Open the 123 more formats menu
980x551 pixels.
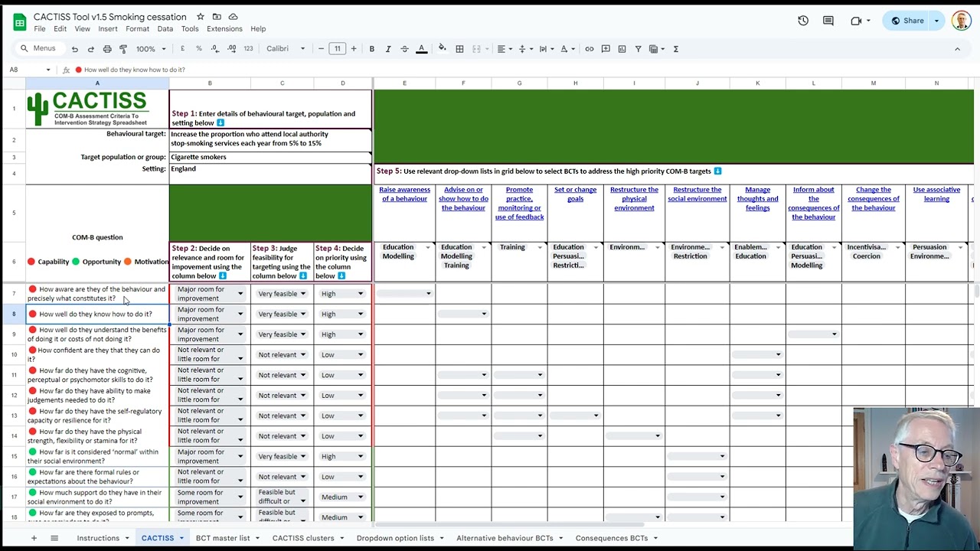[248, 49]
